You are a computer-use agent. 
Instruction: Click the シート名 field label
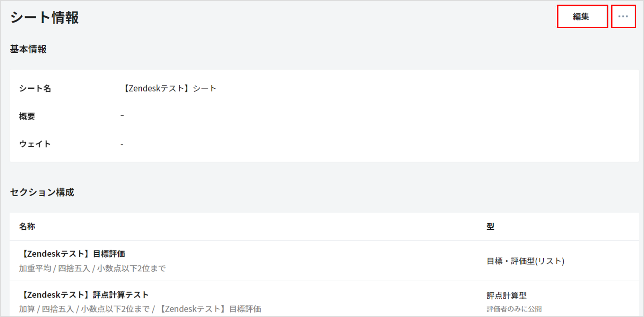coord(35,88)
